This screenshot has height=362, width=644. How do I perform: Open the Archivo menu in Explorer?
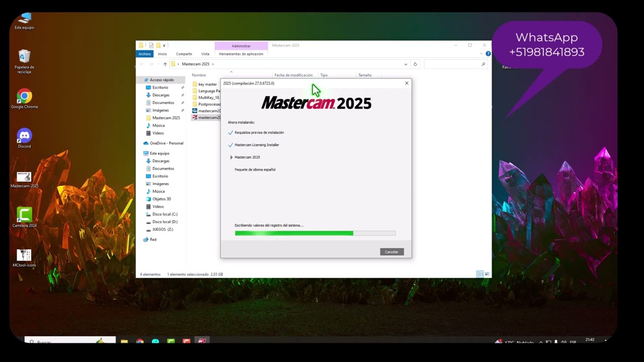pyautogui.click(x=144, y=54)
